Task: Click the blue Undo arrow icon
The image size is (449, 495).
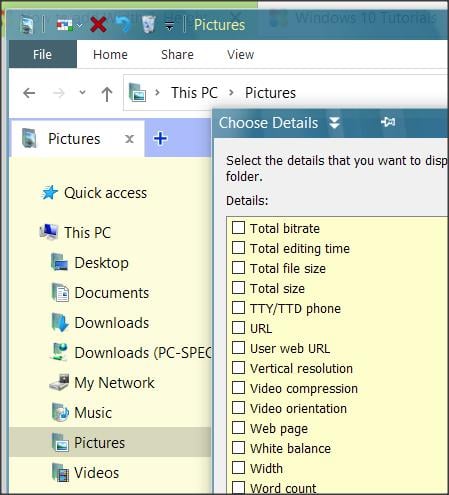Action: (x=123, y=25)
